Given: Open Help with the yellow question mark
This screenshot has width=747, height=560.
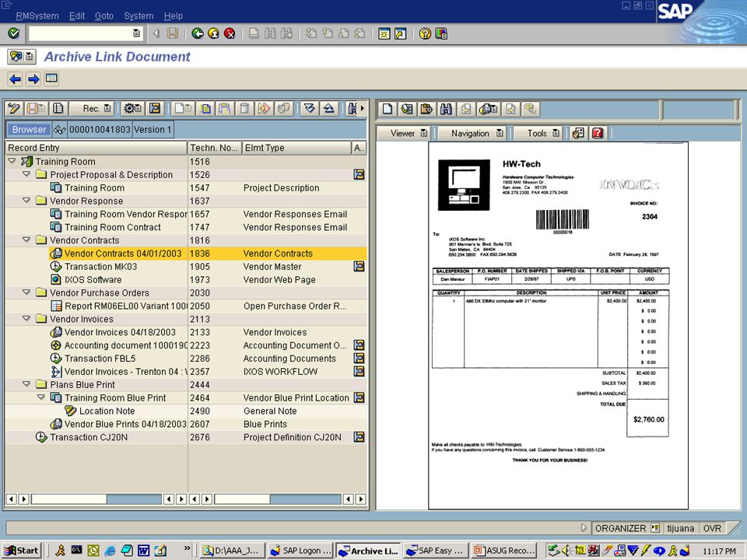Looking at the screenshot, I should tap(425, 33).
